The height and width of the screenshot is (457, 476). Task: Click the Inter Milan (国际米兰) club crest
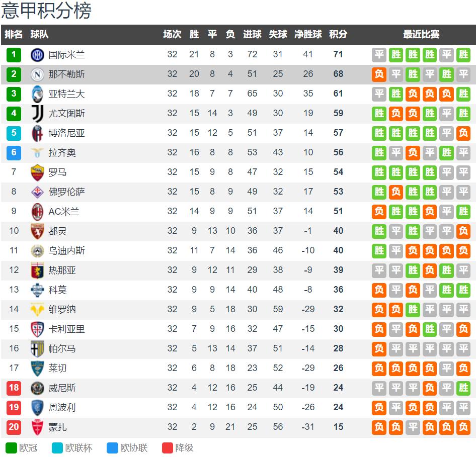pyautogui.click(x=38, y=55)
